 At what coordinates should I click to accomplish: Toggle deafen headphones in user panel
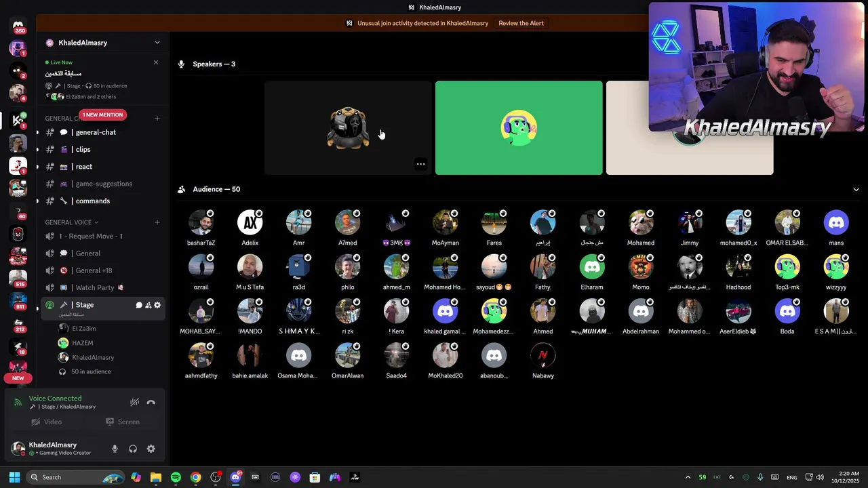pos(133,449)
